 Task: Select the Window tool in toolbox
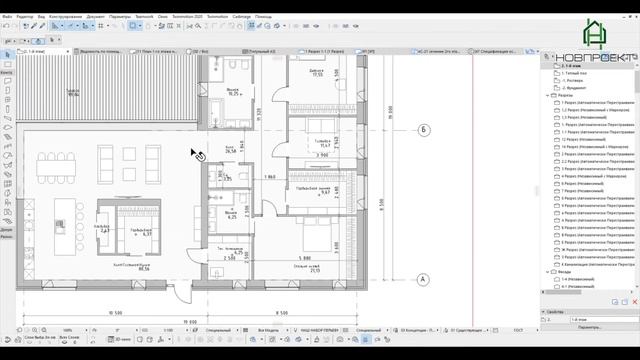tap(7, 100)
